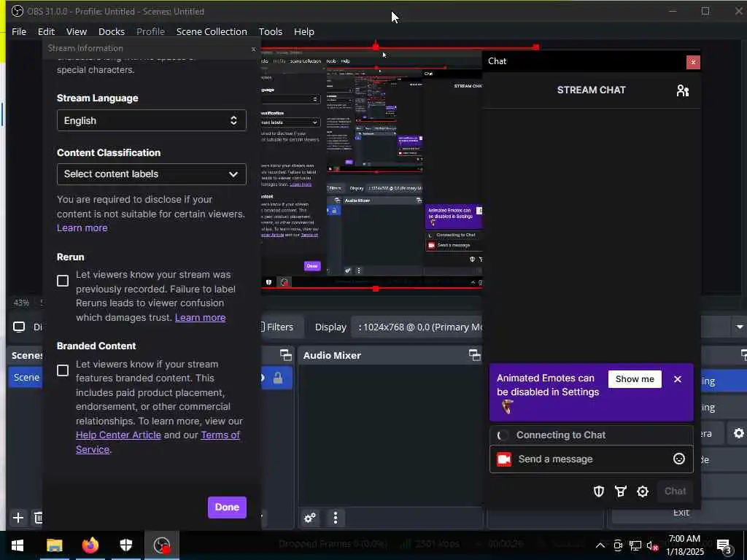Click the chat icon between shield and gear

coord(621,491)
